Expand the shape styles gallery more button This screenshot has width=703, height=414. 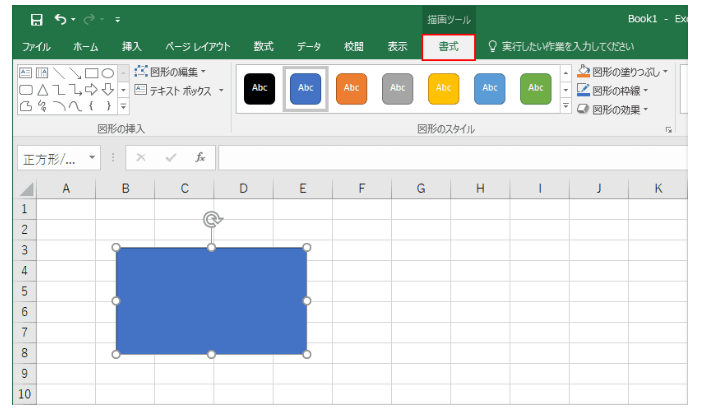[x=566, y=105]
